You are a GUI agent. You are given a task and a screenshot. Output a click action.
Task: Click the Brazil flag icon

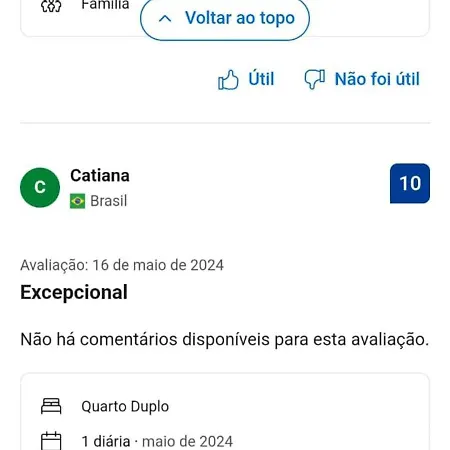pos(77,201)
